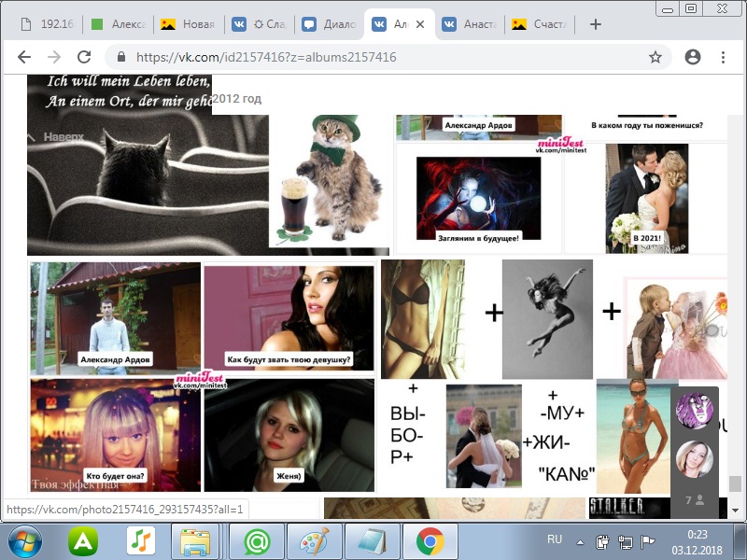Open the Windows Start menu
The image size is (747, 560).
(25, 541)
